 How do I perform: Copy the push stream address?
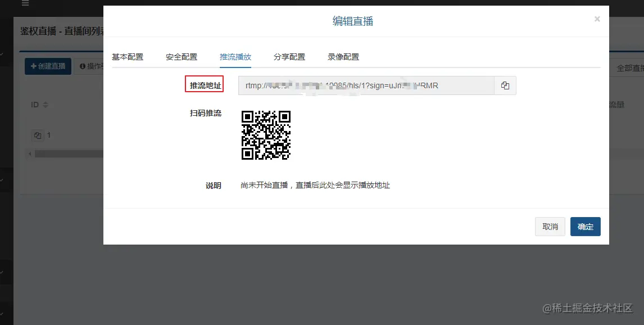[505, 85]
